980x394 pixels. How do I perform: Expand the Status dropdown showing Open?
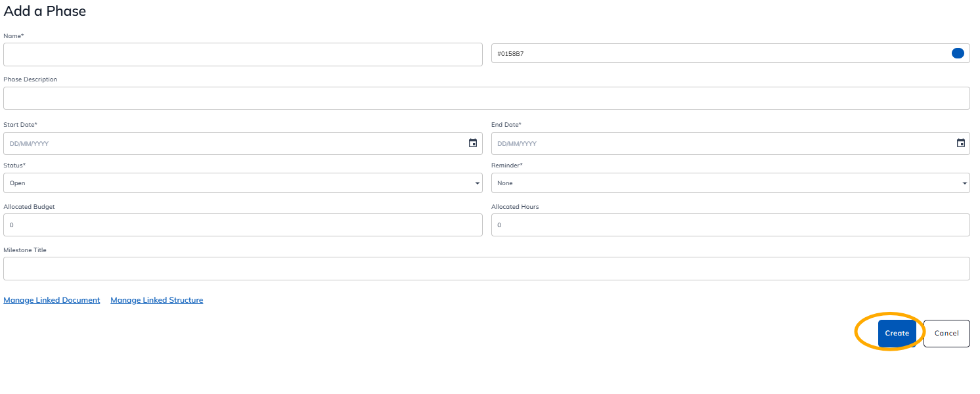point(243,183)
